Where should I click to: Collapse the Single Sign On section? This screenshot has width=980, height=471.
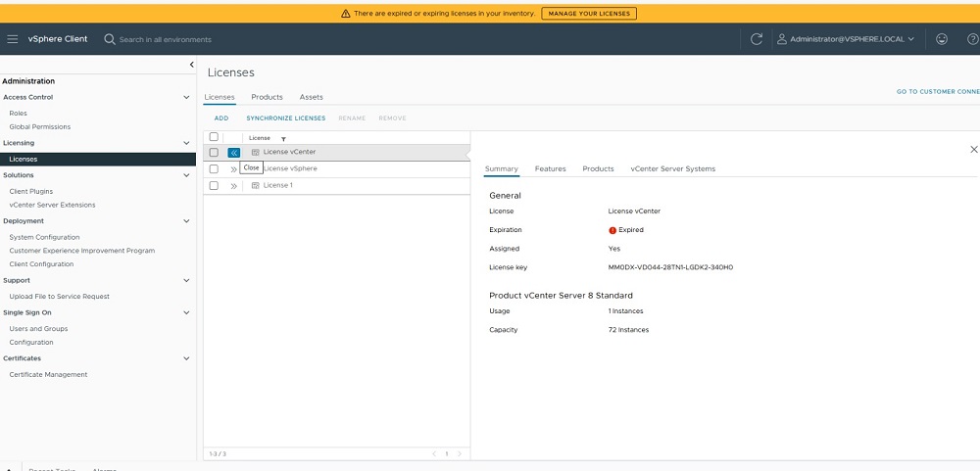click(x=186, y=312)
